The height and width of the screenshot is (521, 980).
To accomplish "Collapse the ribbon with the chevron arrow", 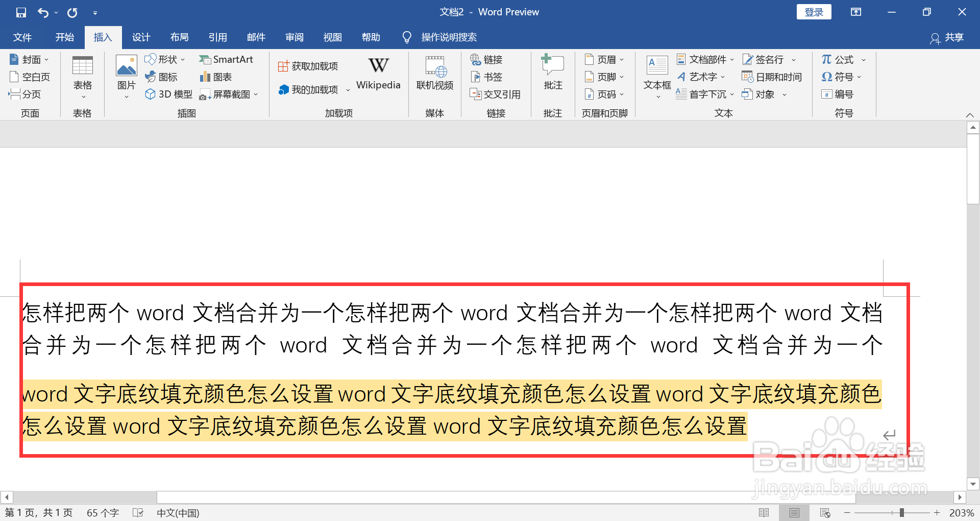I will click(x=970, y=115).
